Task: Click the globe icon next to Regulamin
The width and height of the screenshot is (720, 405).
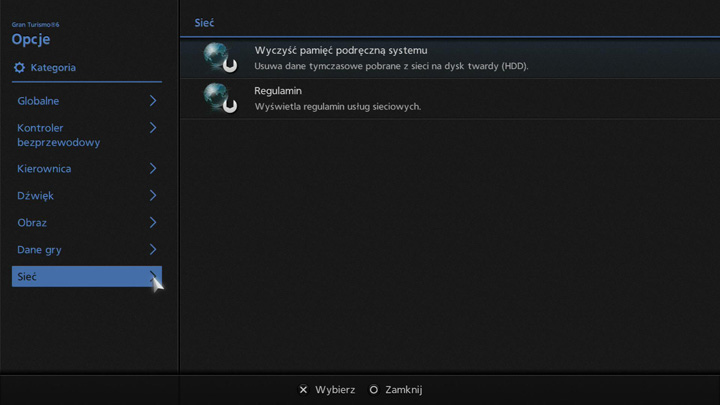Action: point(219,97)
